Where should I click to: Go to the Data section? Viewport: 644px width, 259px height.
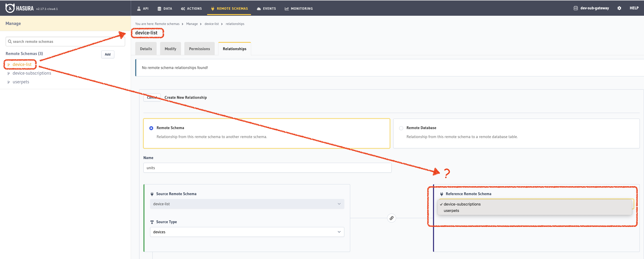pyautogui.click(x=165, y=8)
